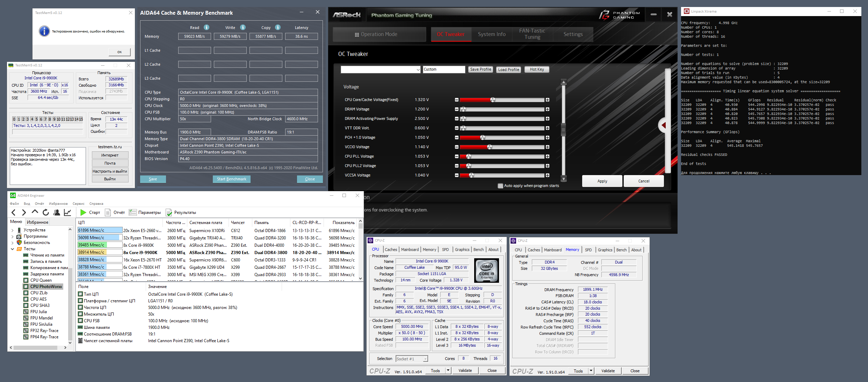Click the Read info icon in benchmark

(x=207, y=27)
